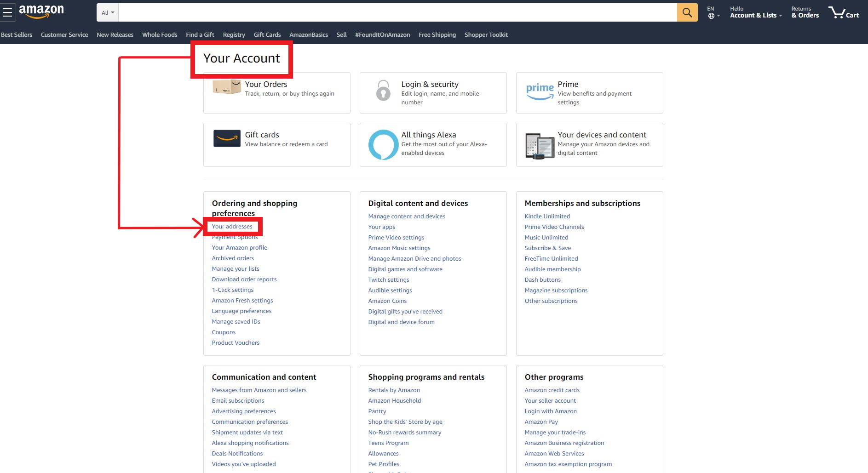
Task: Open Dash buttons link
Action: tap(543, 279)
